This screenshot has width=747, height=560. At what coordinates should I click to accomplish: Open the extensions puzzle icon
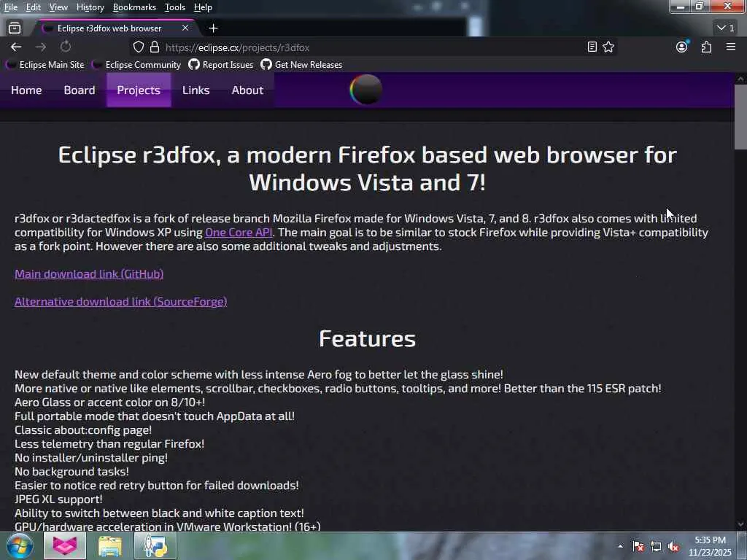[706, 47]
